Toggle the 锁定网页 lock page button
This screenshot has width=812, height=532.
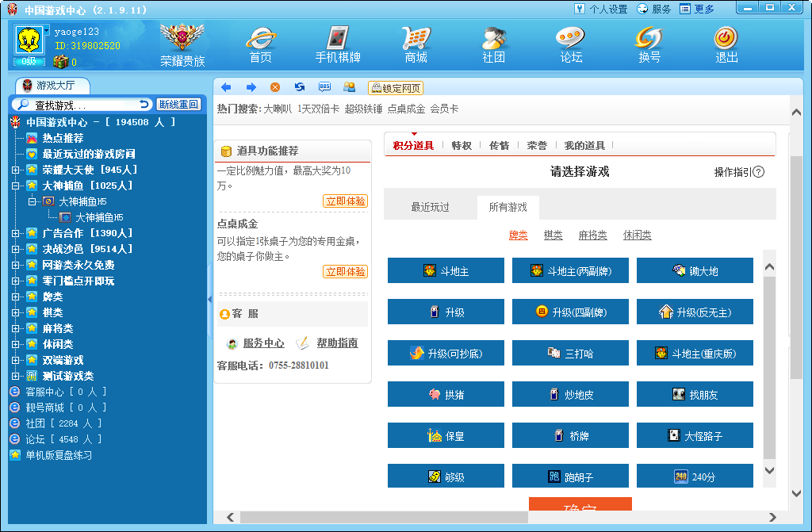click(x=395, y=88)
